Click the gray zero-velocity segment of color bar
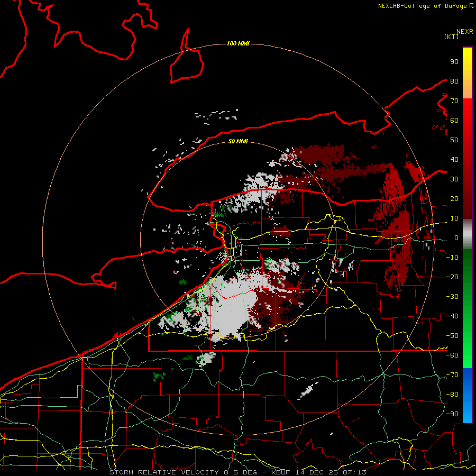 coord(467,234)
